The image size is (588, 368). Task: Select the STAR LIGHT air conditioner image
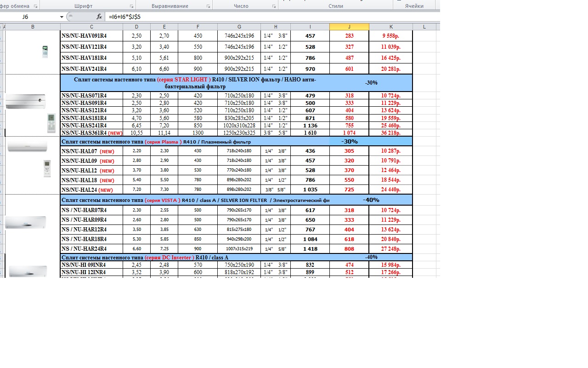(26, 101)
